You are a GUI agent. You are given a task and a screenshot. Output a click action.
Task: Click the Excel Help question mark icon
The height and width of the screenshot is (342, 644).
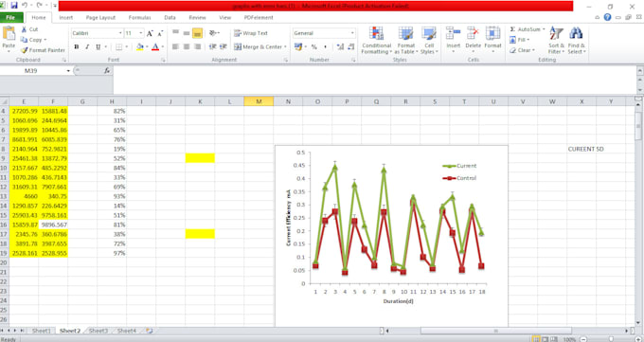point(607,17)
